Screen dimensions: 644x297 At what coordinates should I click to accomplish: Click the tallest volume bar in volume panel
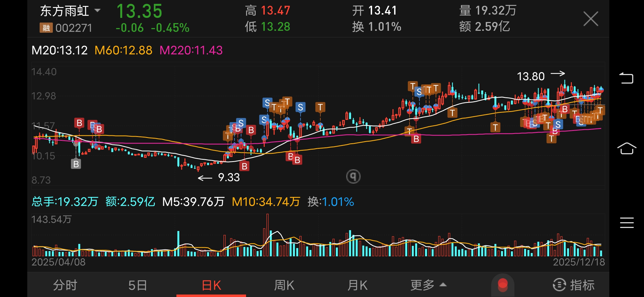tap(268, 235)
